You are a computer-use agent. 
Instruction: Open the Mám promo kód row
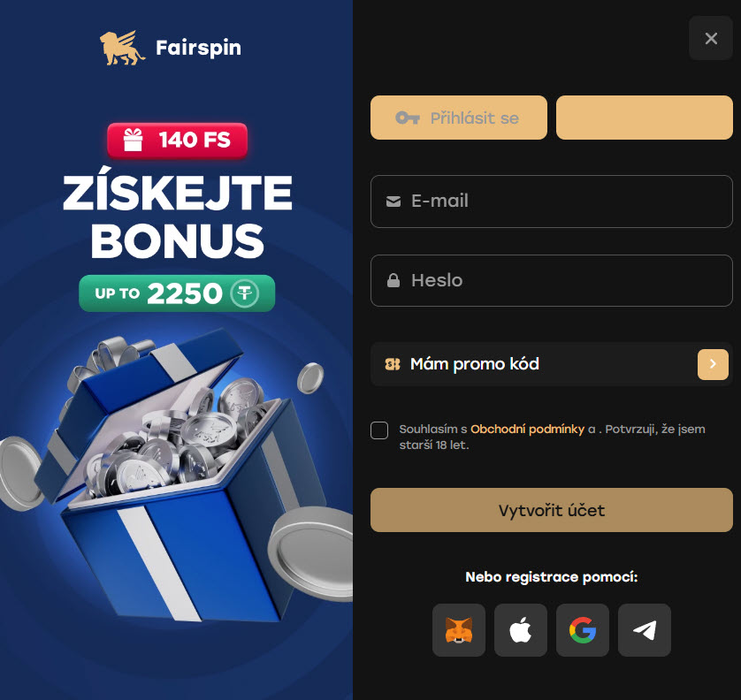(x=552, y=364)
